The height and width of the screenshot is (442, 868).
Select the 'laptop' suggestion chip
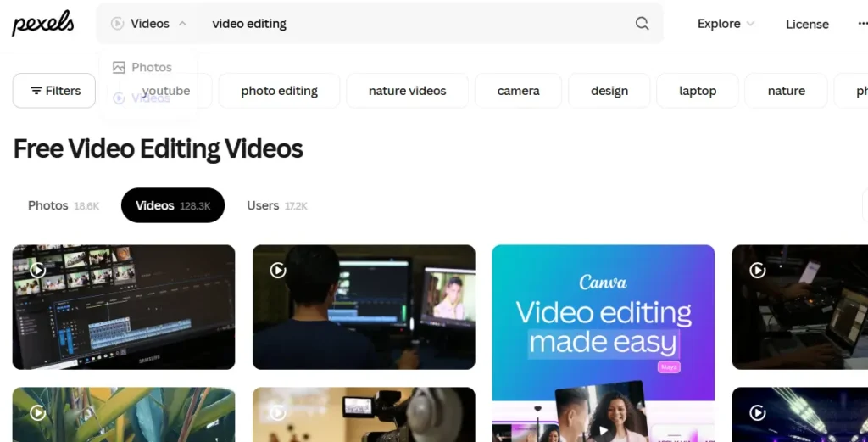698,90
